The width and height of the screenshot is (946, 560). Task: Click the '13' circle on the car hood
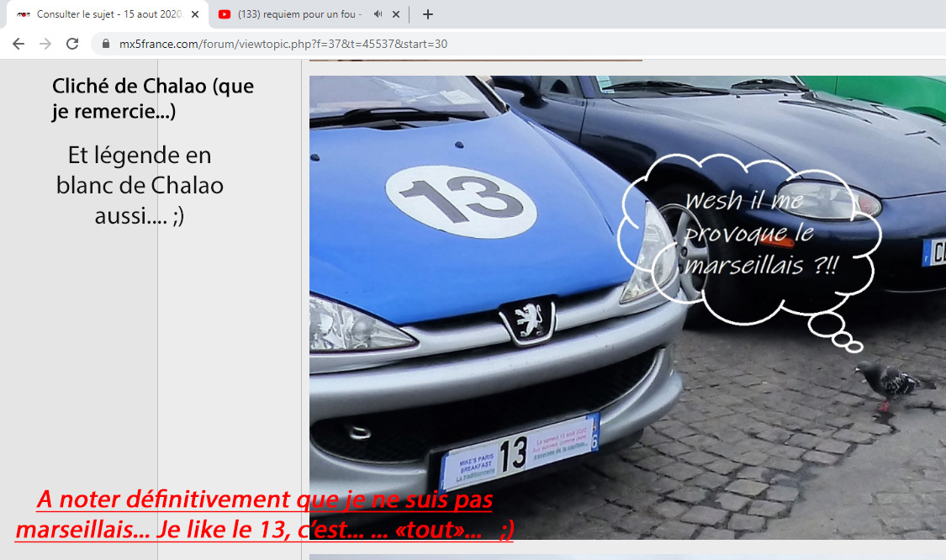461,202
